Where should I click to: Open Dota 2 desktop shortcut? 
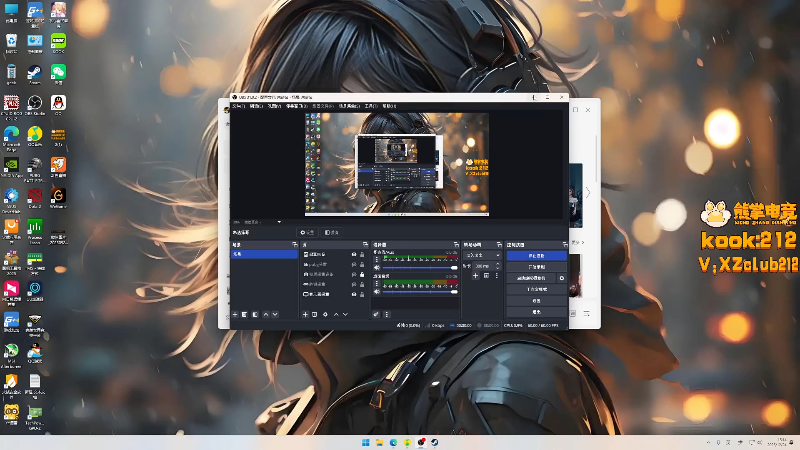[35, 198]
